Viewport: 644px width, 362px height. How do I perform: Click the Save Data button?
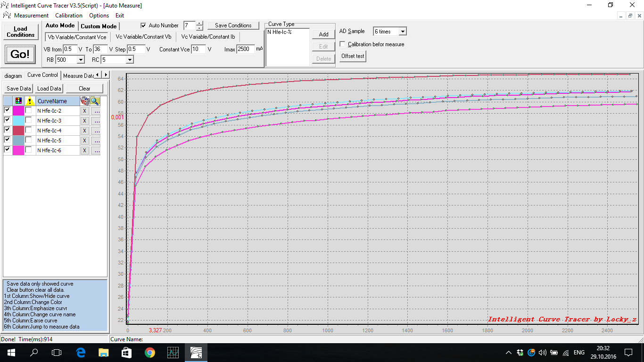point(19,89)
